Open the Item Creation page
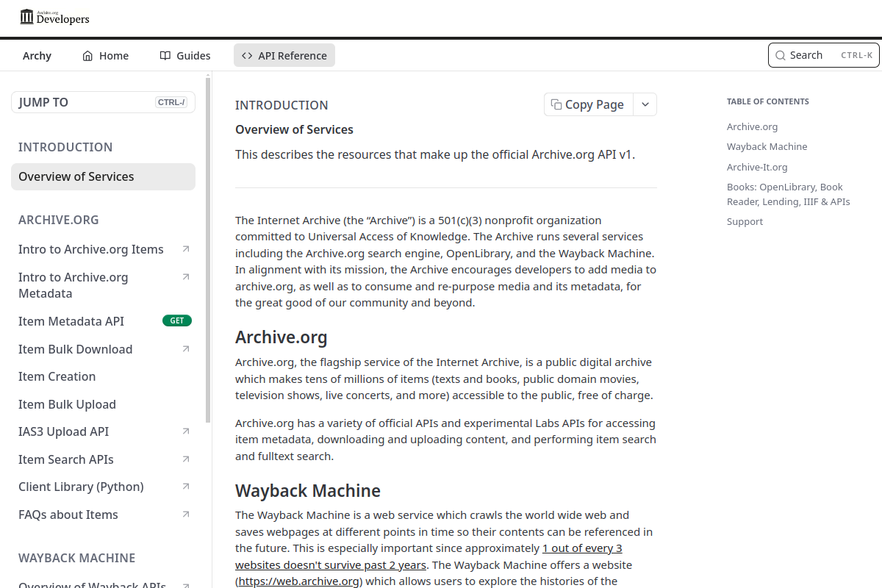Screen dimensions: 882x588 [x=103, y=376]
